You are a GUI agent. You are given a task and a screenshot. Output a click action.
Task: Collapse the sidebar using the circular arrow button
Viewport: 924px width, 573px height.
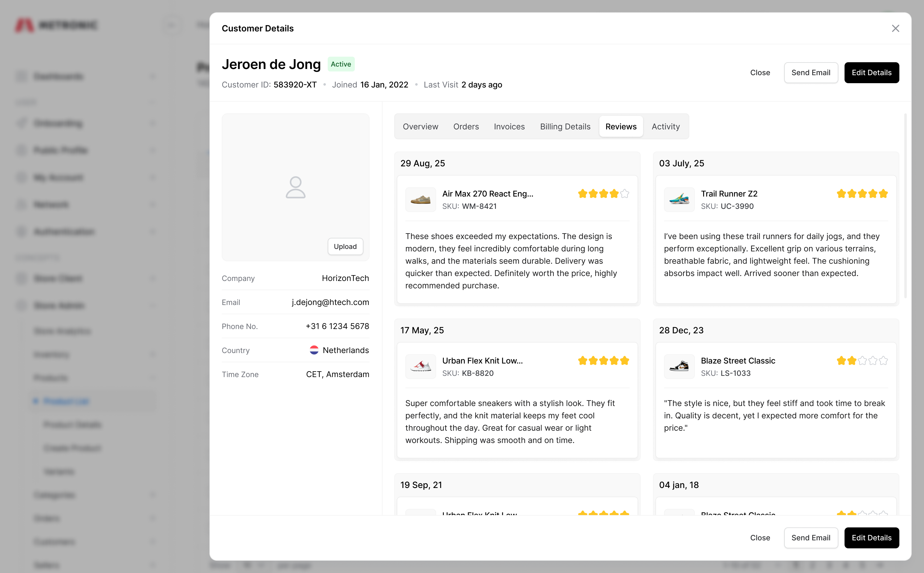tap(171, 25)
